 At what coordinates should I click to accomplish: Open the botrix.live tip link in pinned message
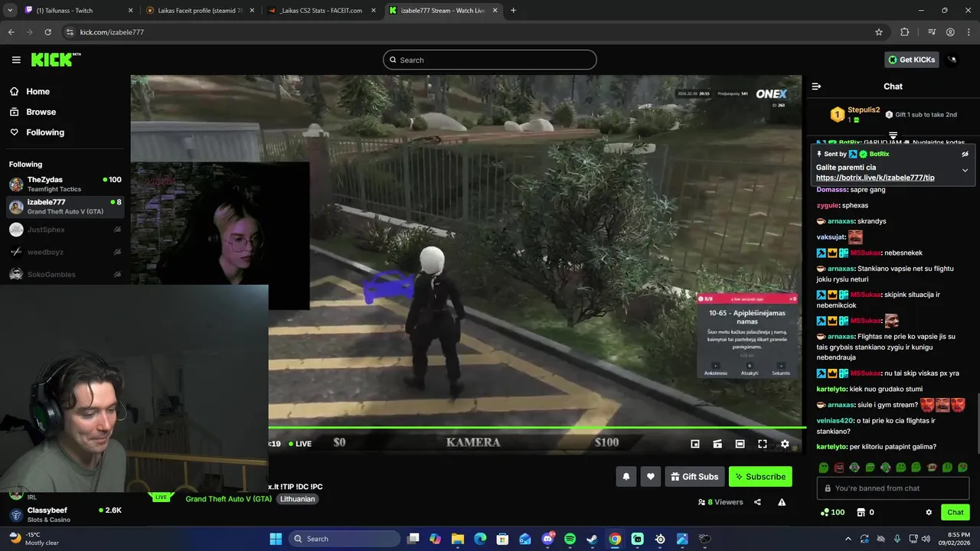tap(875, 178)
